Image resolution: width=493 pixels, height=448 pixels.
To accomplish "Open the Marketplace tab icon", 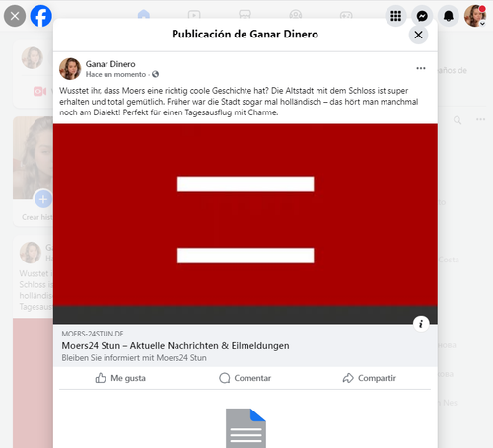I will pyautogui.click(x=245, y=15).
